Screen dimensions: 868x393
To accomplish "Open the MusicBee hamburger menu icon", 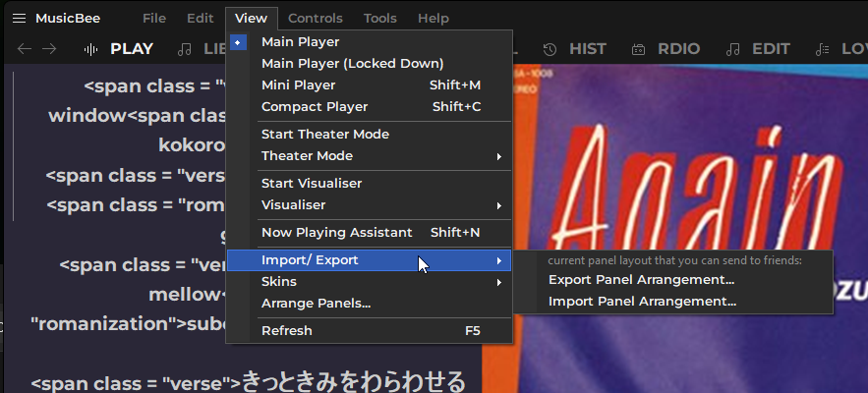I will coord(20,19).
